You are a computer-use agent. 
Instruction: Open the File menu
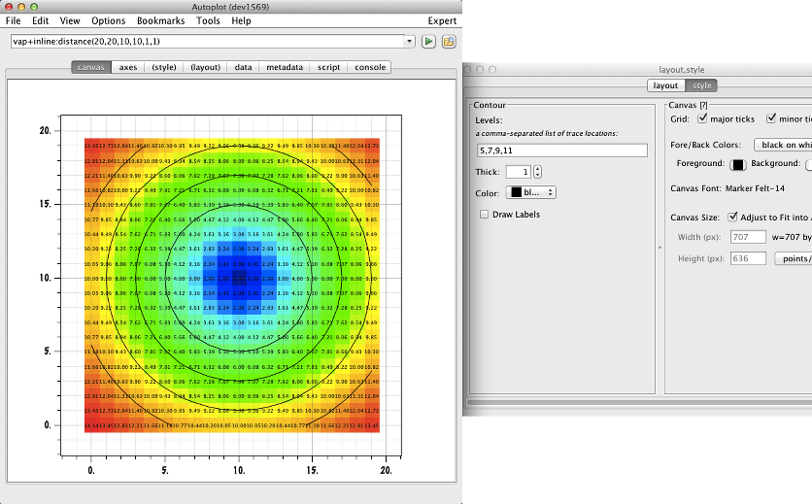point(13,20)
